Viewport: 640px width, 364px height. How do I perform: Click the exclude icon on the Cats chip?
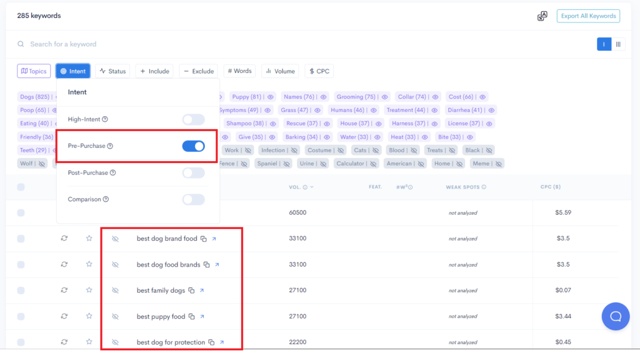point(376,149)
